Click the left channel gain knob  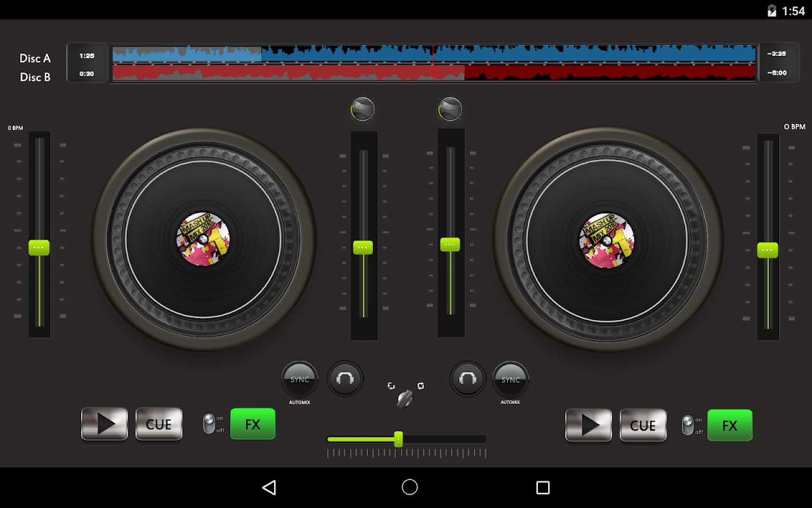363,109
